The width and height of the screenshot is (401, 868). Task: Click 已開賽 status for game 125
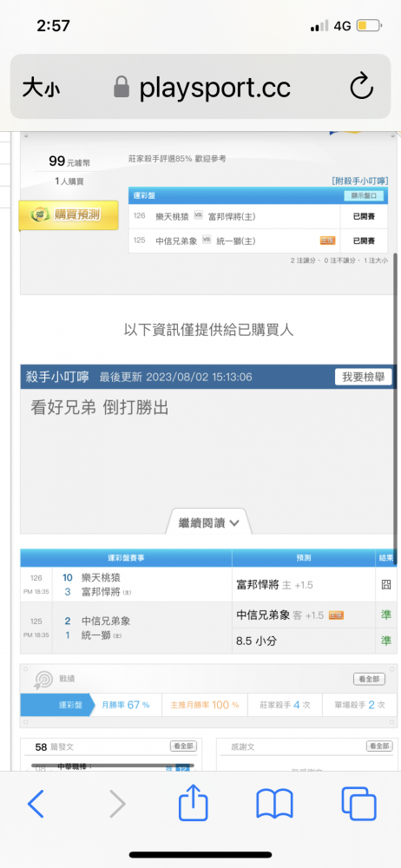(364, 240)
